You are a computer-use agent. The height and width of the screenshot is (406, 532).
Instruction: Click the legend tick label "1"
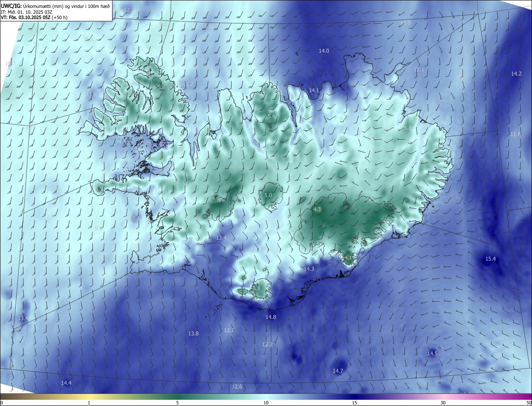coord(89,403)
